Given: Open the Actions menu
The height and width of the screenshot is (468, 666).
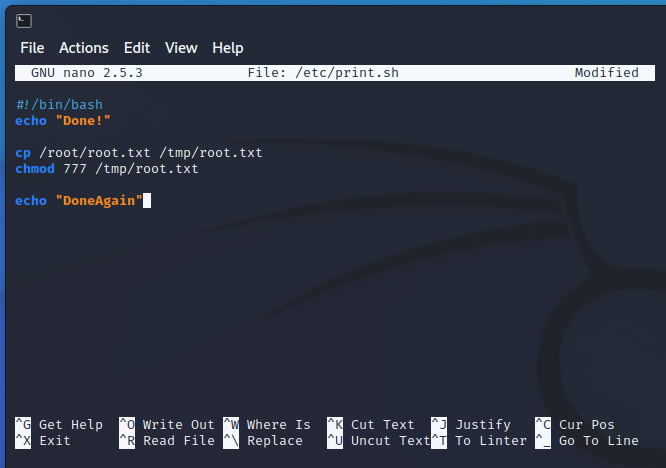Looking at the screenshot, I should tap(84, 48).
